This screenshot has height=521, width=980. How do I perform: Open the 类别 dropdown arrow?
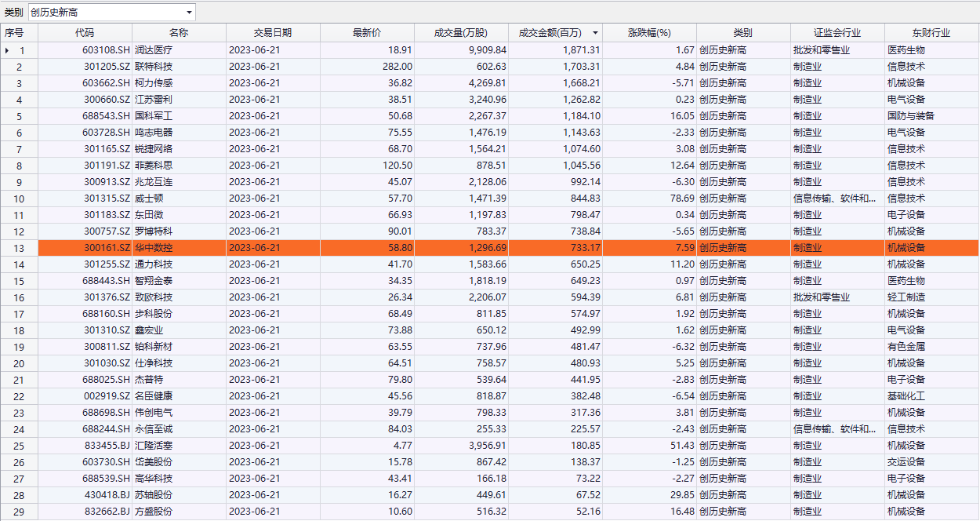point(189,13)
